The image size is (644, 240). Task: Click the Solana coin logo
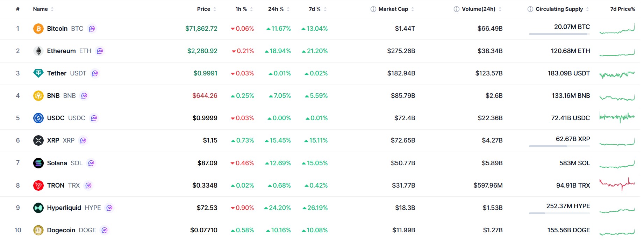(x=38, y=163)
